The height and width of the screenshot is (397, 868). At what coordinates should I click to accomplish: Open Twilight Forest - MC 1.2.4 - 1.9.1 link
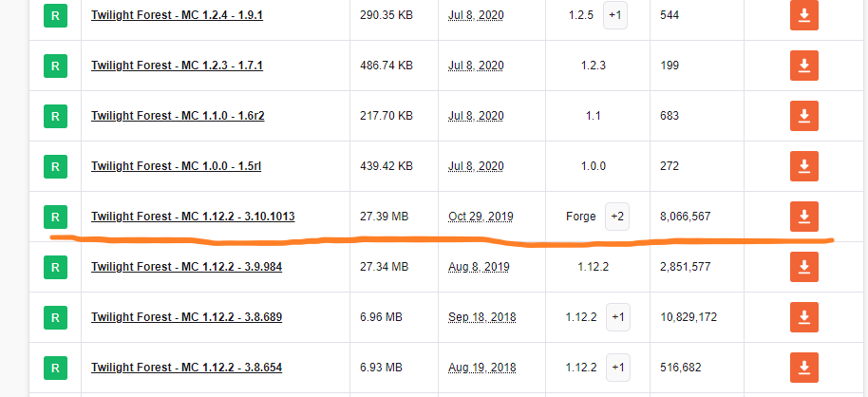point(177,16)
